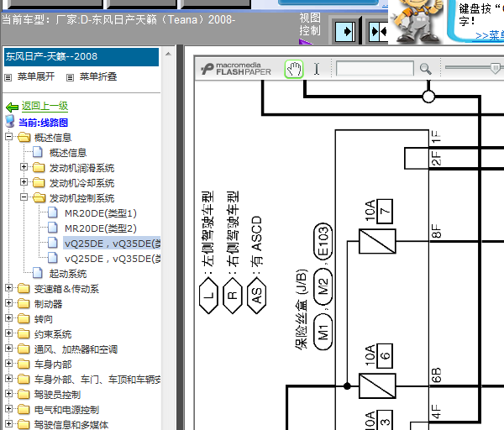Collapse the 发动机控制系统 folder
Screen dimensions: 504x430
[24, 197]
